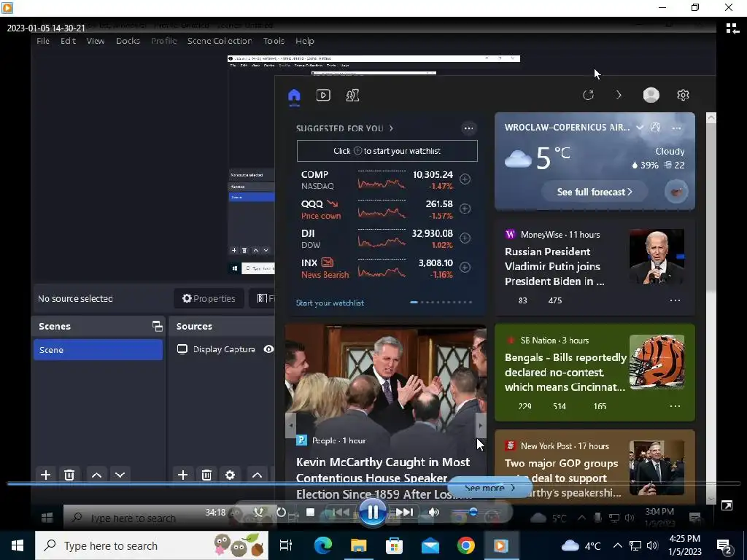This screenshot has height=560, width=747.
Task: Open the games tab icon in widgets
Action: coord(352,96)
